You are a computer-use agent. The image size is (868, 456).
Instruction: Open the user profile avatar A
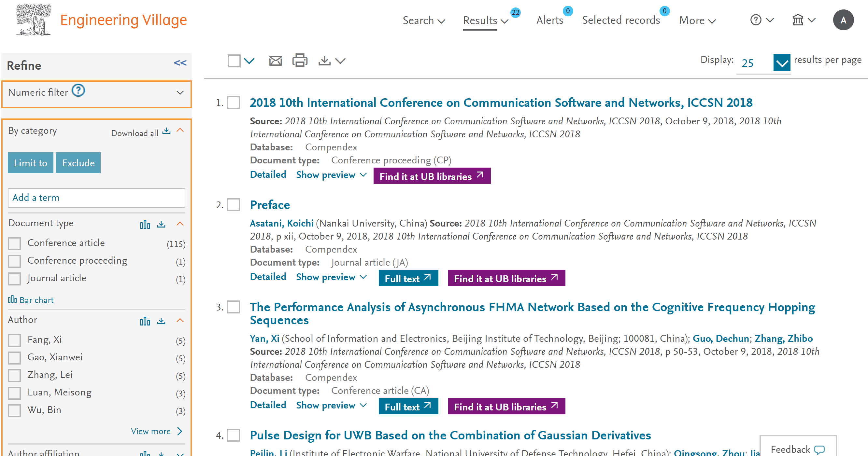click(x=843, y=20)
